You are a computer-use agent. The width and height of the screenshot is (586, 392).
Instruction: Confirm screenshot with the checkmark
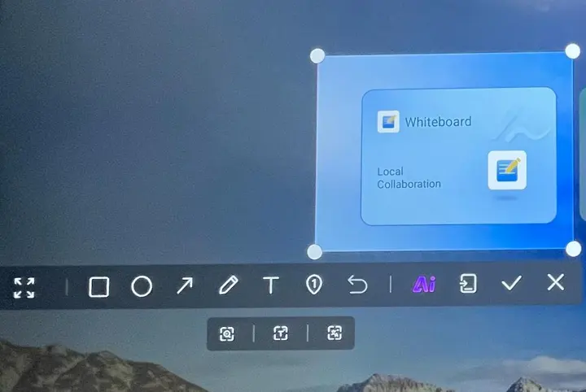tap(511, 282)
